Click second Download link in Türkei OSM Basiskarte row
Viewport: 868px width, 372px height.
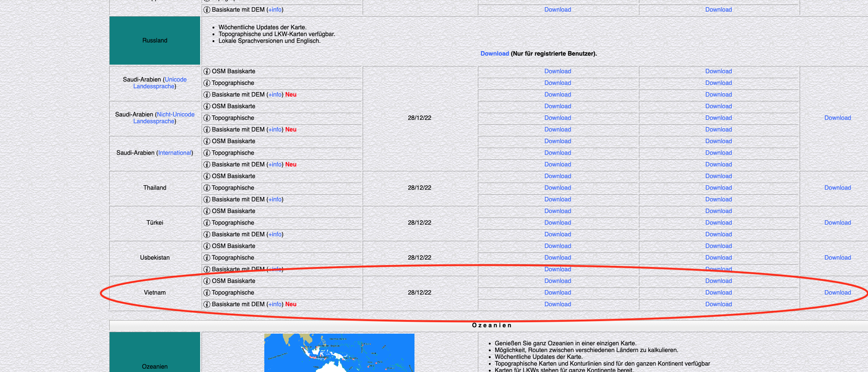tap(718, 211)
